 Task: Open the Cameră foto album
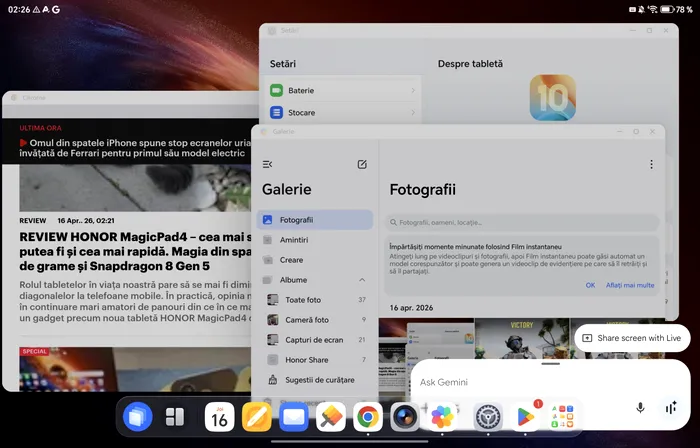315,320
